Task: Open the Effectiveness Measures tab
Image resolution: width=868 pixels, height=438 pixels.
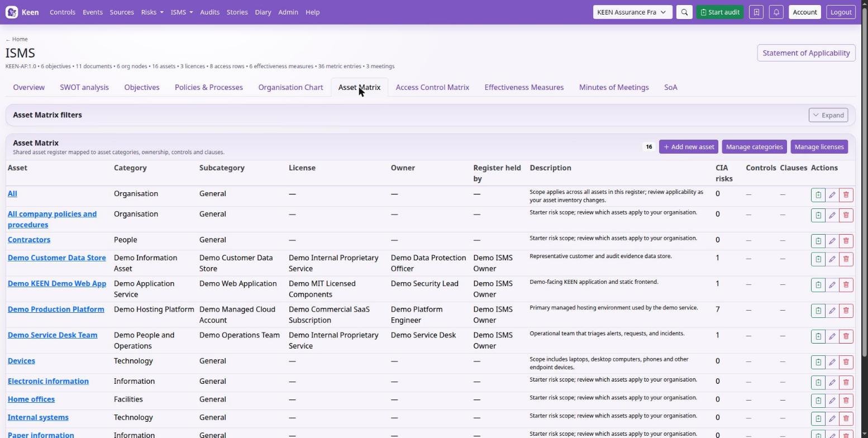Action: tap(524, 87)
